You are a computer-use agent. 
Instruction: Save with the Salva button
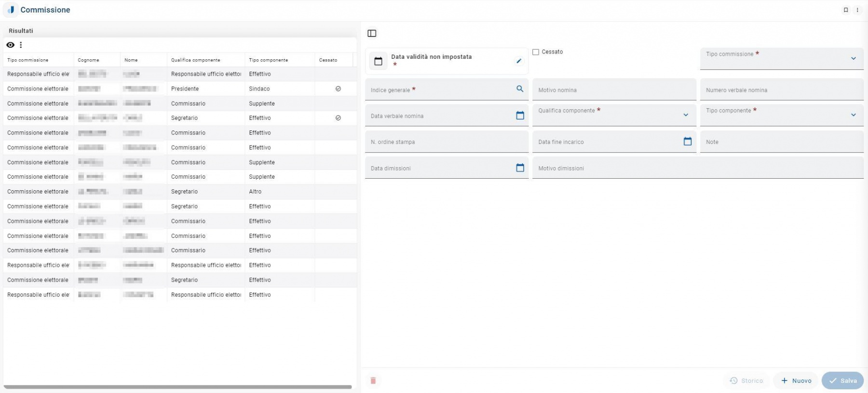click(843, 380)
